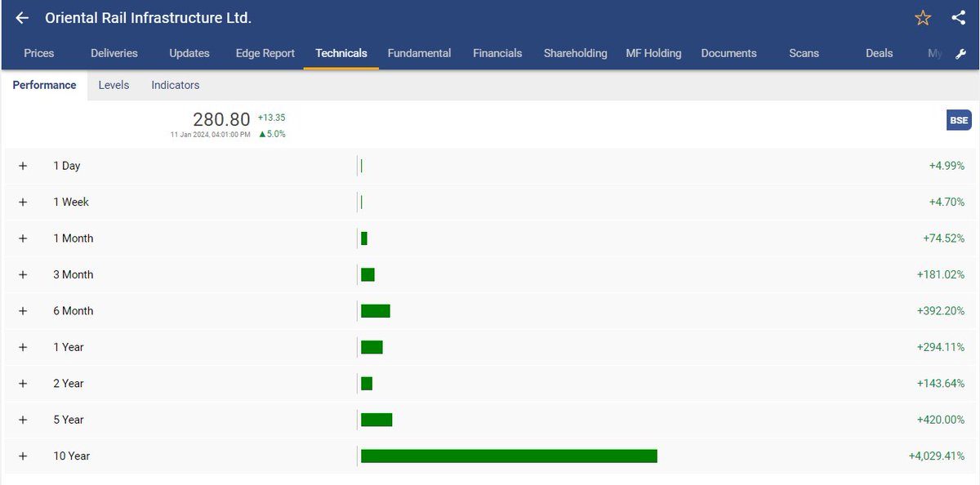Click the +392.20% 6 Month return
Viewport: 980px width, 485px height.
941,311
